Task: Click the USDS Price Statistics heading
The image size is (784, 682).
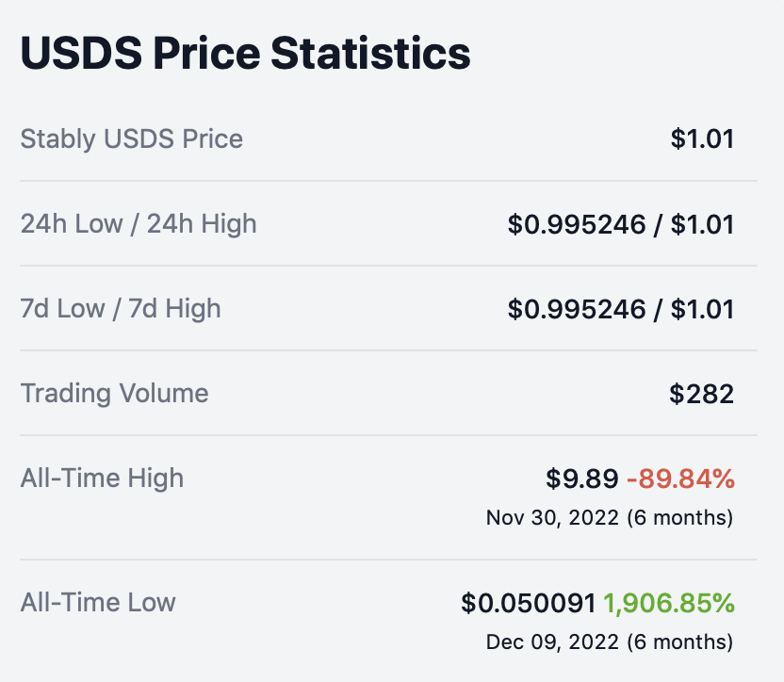Action: (245, 54)
